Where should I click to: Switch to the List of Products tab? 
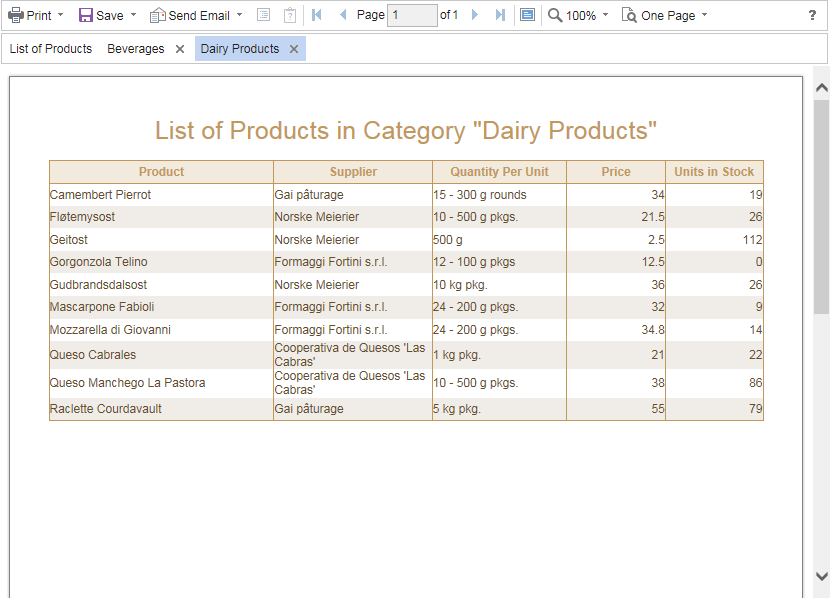51,49
